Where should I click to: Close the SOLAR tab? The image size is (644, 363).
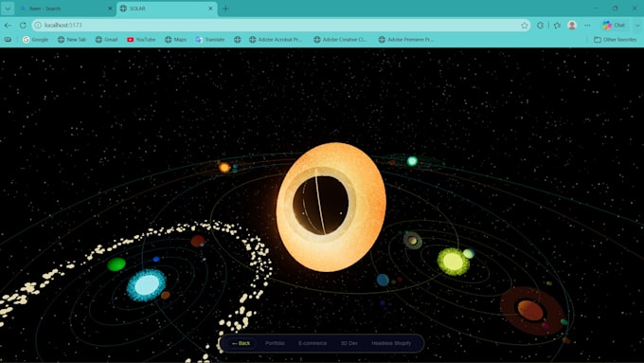210,9
